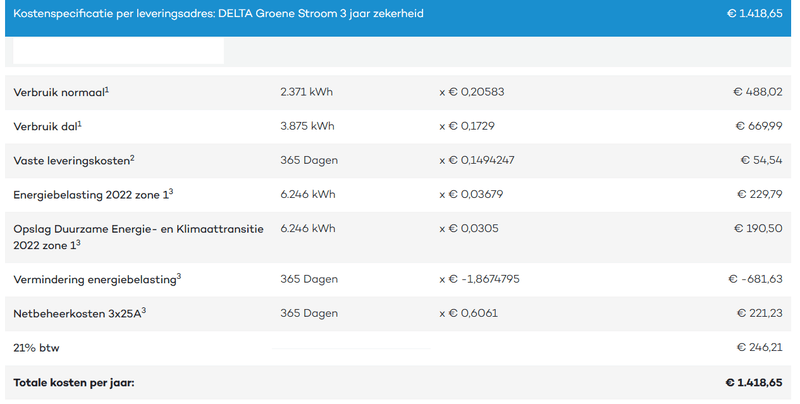Screen dimensions: 800x404
Task: Open footnote 1 next to Verbruik dal
Action: click(x=80, y=122)
